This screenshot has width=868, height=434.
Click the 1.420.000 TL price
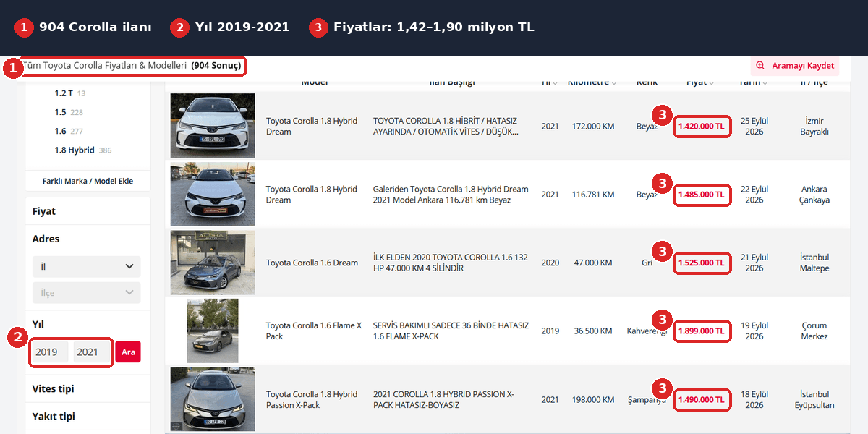point(702,126)
